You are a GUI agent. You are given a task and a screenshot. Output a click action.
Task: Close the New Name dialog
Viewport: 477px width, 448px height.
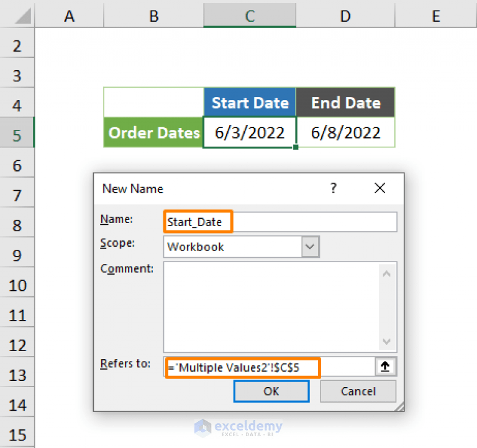[379, 188]
